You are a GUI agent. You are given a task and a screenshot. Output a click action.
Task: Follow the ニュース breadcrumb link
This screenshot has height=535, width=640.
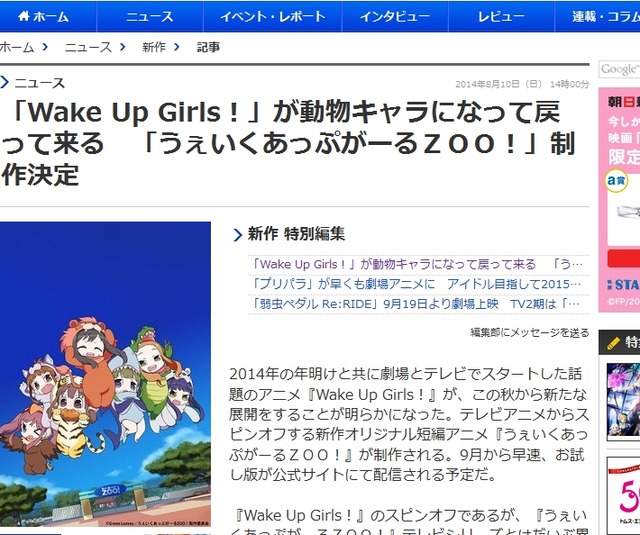(88, 47)
